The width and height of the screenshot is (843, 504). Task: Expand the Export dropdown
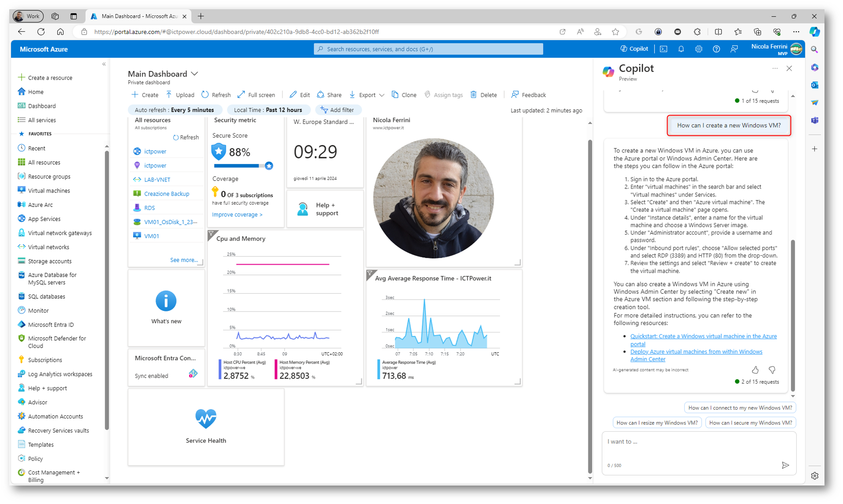point(382,95)
